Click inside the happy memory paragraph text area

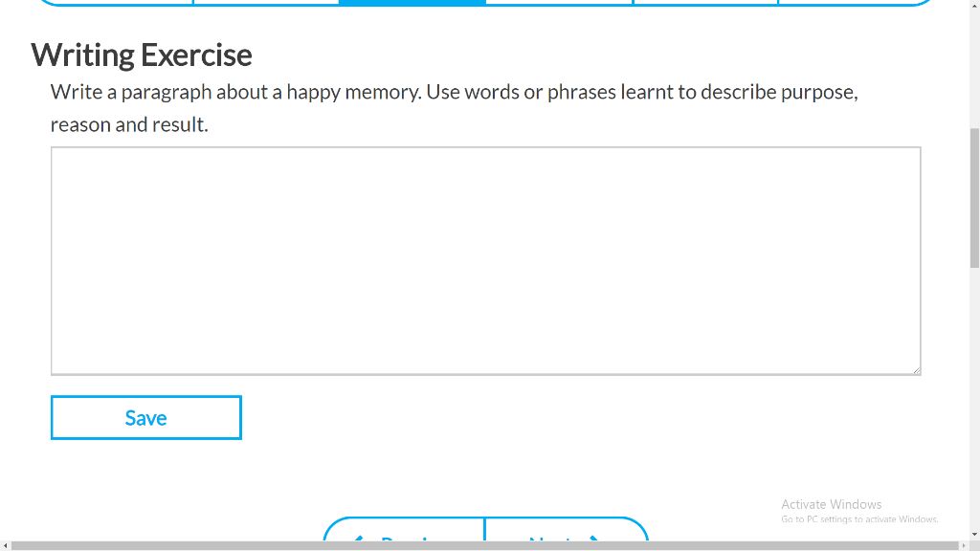[485, 261]
